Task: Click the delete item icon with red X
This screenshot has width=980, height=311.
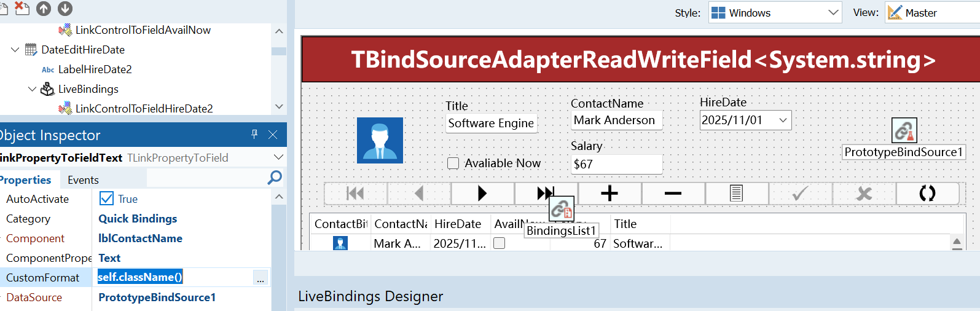Action: pos(22,8)
